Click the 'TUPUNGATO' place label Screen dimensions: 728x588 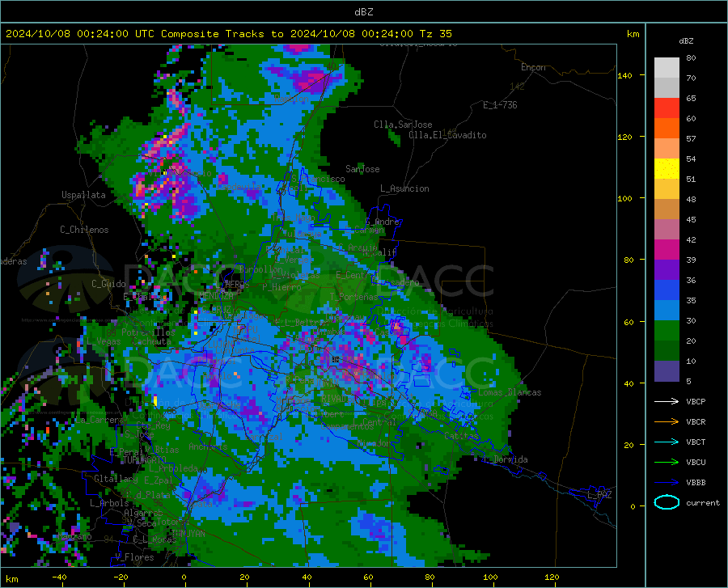[145, 460]
